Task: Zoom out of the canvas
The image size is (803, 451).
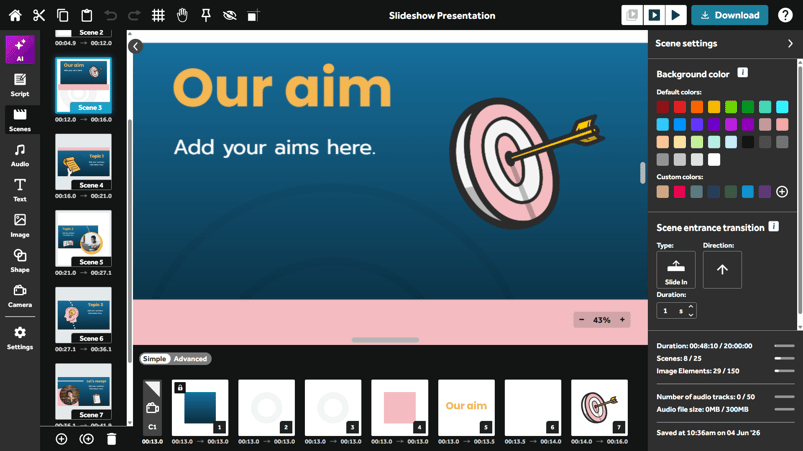Action: click(x=581, y=320)
